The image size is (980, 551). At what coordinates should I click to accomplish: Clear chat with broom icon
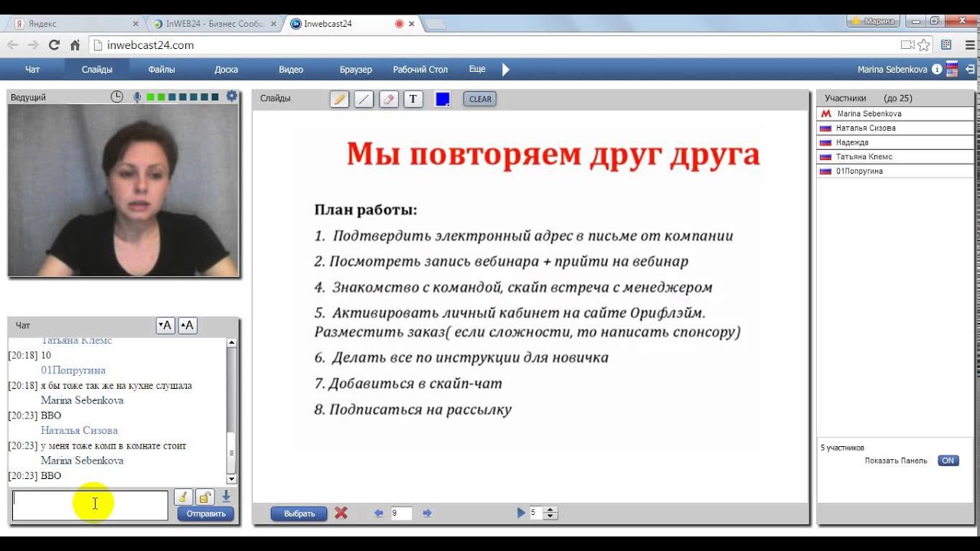pos(183,497)
